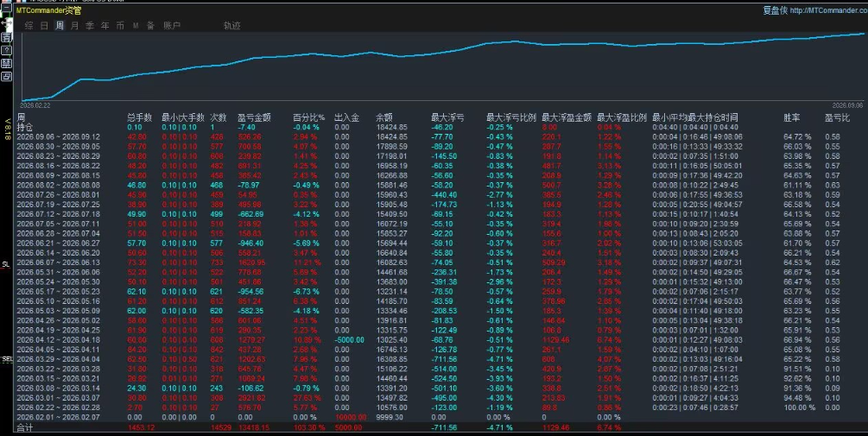Click the SL marker on left edge
This screenshot has width=868, height=436.
6,264
